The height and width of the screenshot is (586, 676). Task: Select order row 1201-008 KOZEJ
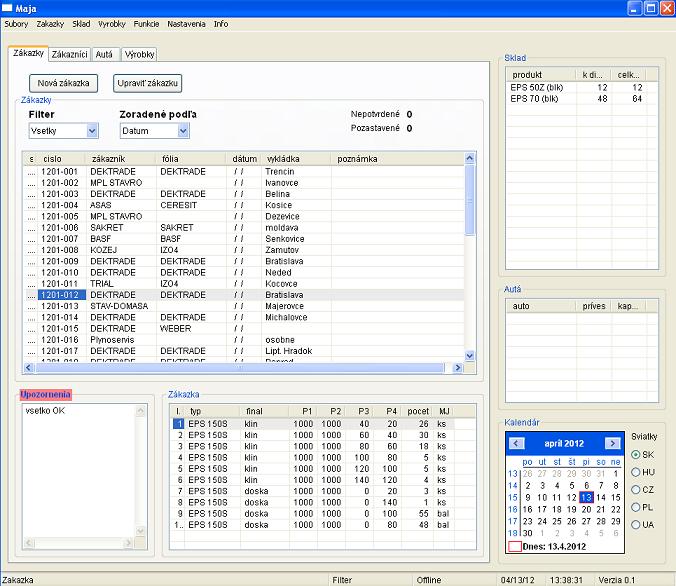[x=244, y=250]
